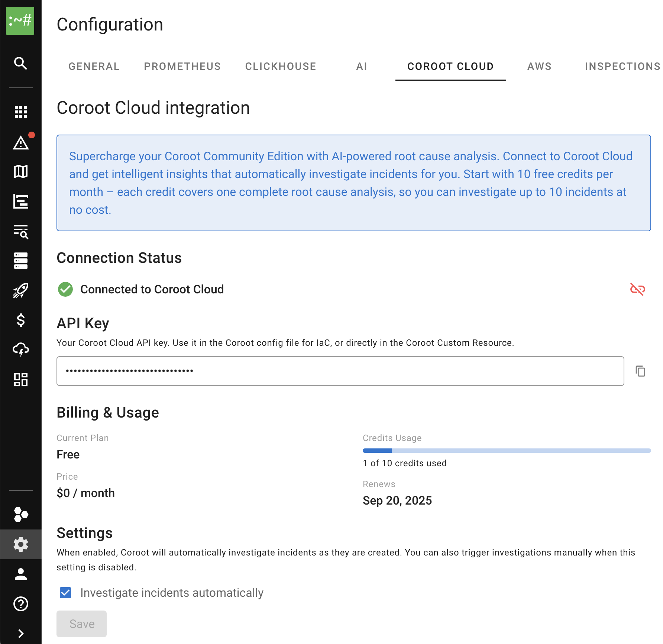Image resolution: width=663 pixels, height=644 pixels.
Task: Open the settings gear icon
Action: 21,544
